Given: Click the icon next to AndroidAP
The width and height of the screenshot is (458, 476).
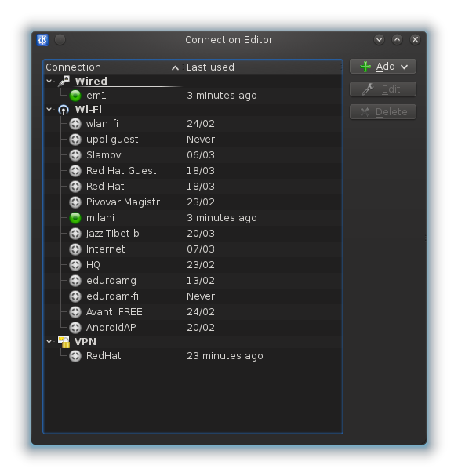Looking at the screenshot, I should pos(75,328).
